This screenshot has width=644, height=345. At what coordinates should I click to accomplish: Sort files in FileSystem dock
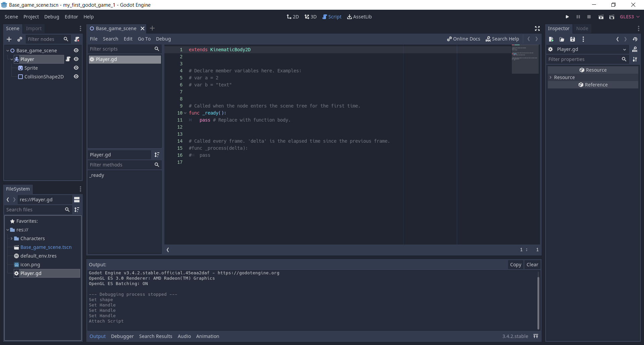[77, 210]
